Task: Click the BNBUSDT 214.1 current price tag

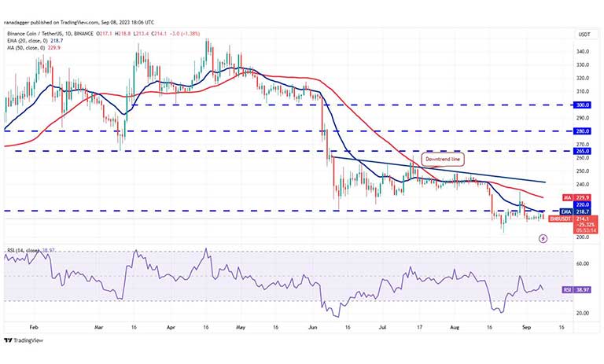Action: pos(573,219)
